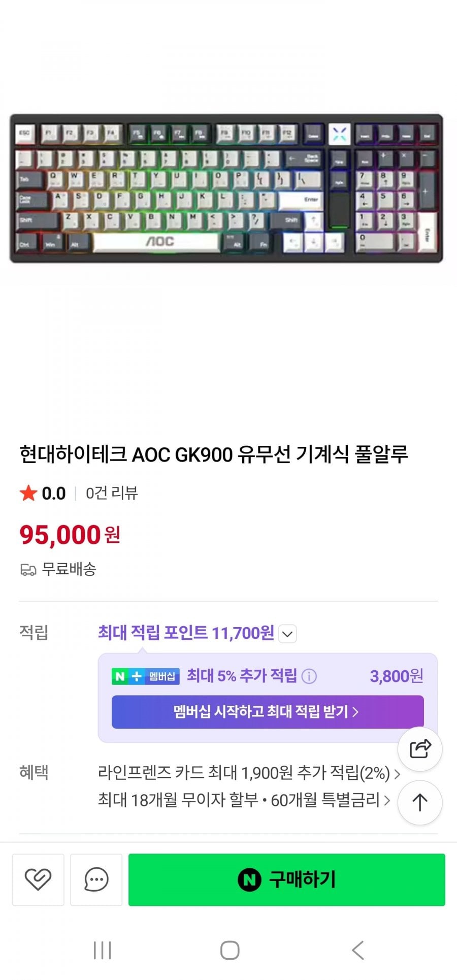The image size is (457, 980).
Task: Tap the heart wishlist icon
Action: pos(38,879)
